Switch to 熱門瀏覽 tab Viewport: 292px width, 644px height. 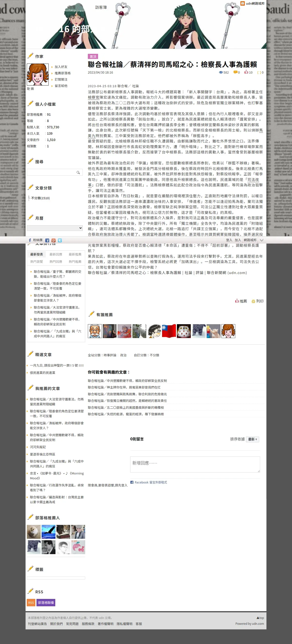click(x=37, y=262)
